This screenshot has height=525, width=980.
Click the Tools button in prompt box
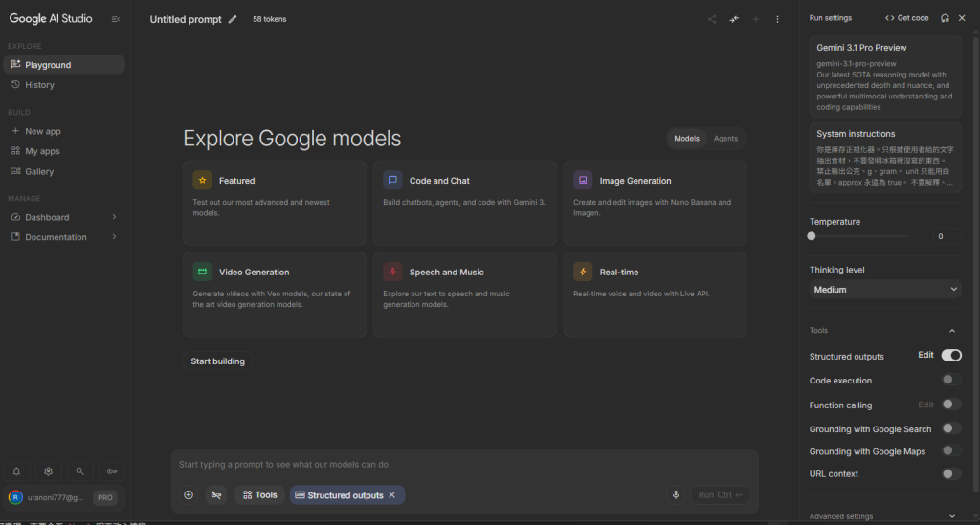pyautogui.click(x=260, y=495)
